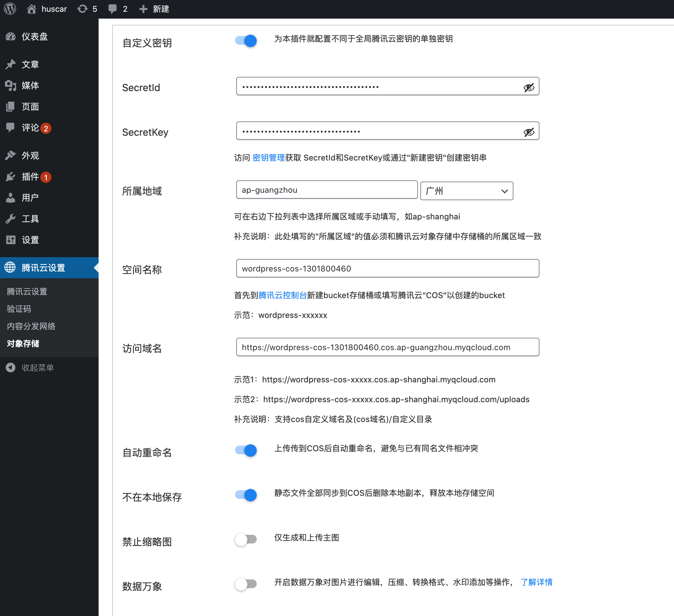Image resolution: width=674 pixels, height=616 pixels.
Task: Click the 工具 wrench icon
Action: [x=11, y=219]
